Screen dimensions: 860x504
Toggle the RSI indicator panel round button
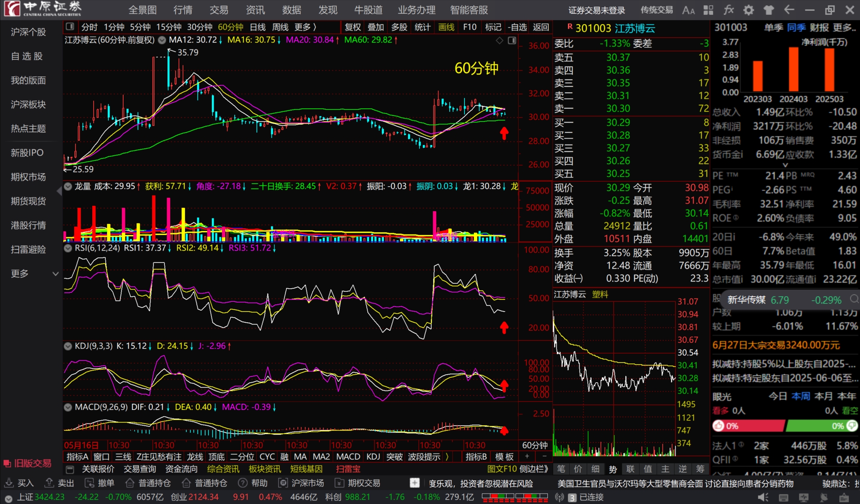[68, 248]
